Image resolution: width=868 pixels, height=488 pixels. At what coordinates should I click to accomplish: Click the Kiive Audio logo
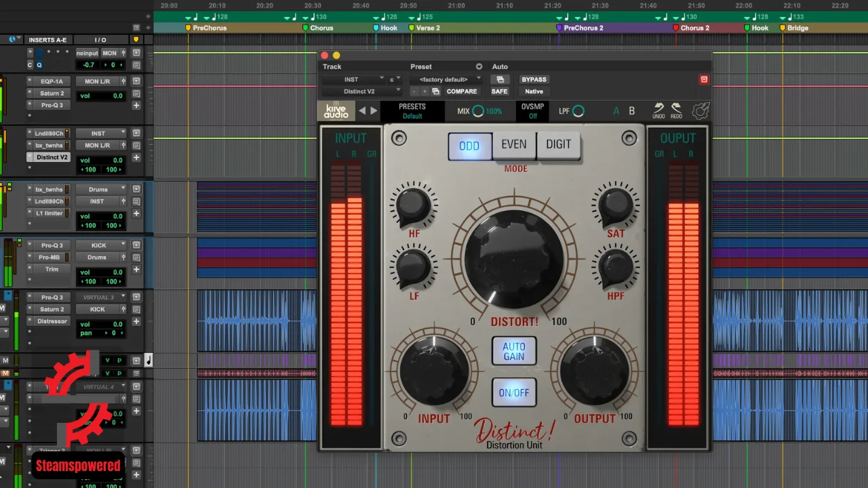click(336, 110)
